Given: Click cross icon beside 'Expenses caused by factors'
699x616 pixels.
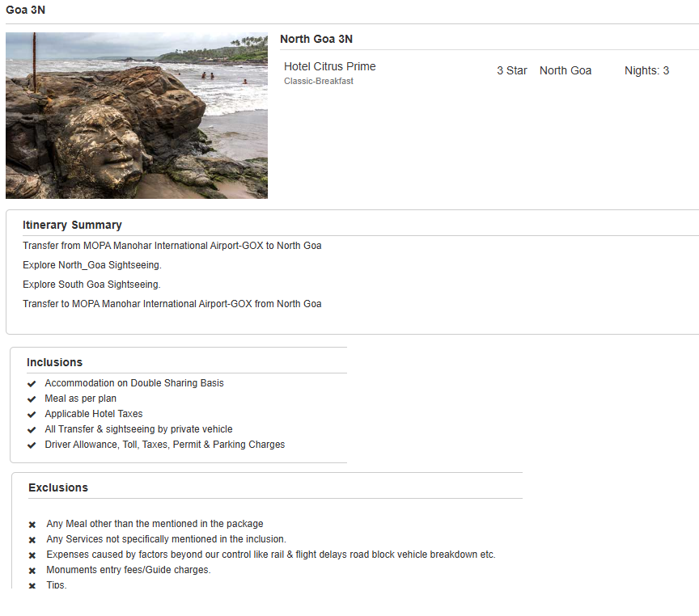Looking at the screenshot, I should 32,555.
